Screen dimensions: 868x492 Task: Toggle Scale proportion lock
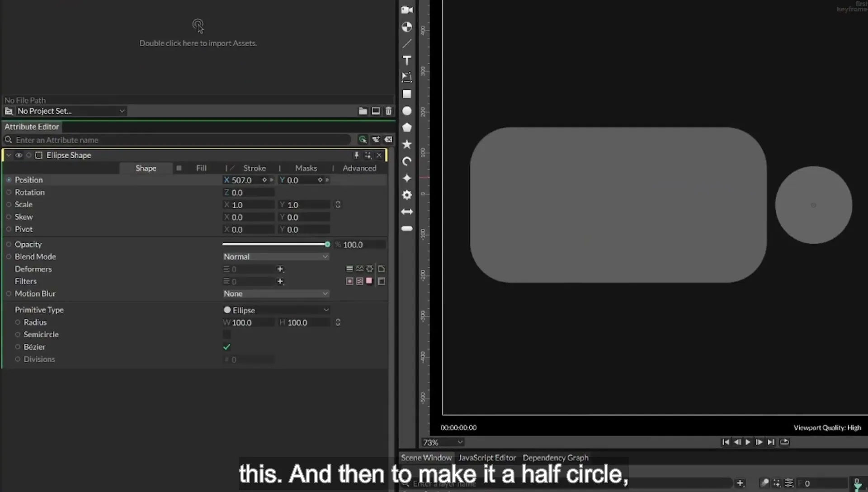pos(338,205)
